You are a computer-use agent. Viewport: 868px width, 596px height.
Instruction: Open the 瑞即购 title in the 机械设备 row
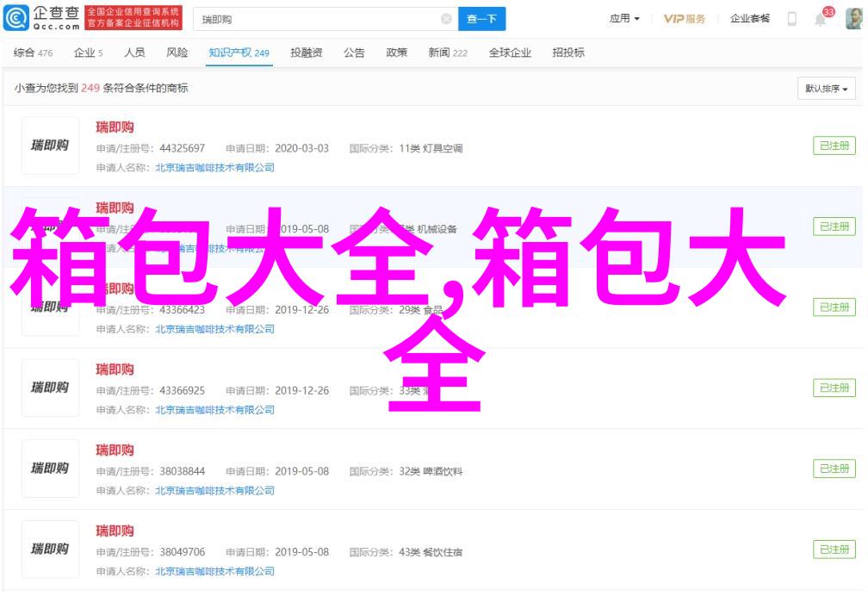click(115, 208)
